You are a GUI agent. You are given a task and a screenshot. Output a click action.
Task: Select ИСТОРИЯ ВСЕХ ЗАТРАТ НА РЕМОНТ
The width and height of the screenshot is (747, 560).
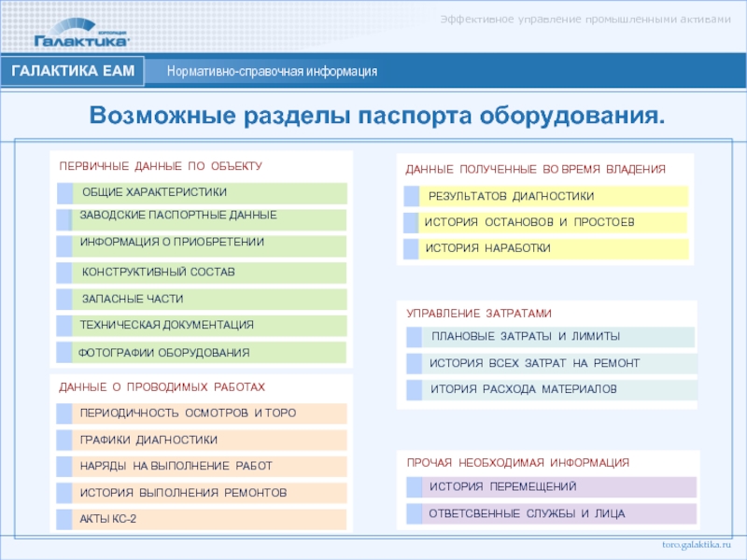click(x=534, y=363)
